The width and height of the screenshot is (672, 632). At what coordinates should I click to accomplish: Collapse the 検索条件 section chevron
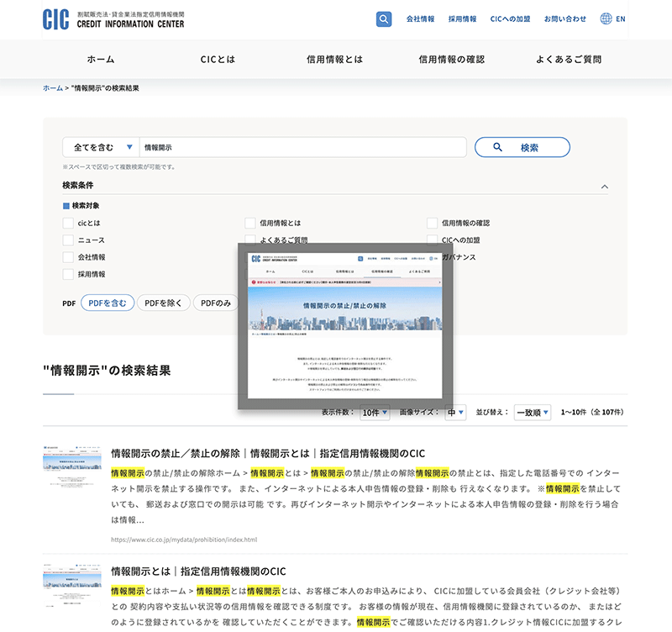pos(604,187)
